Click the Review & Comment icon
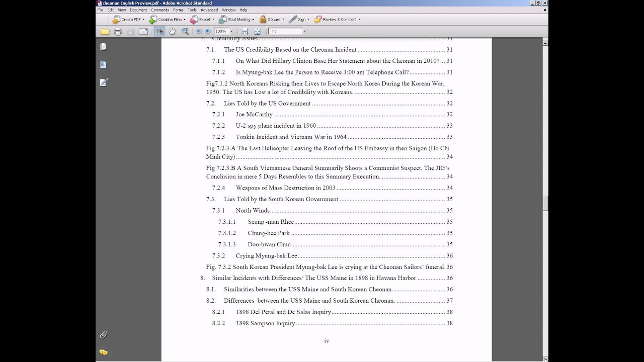The width and height of the screenshot is (644, 362). click(318, 20)
